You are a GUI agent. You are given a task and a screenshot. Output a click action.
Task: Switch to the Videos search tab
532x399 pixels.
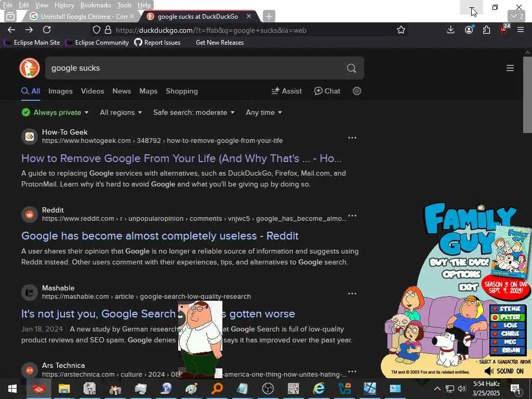click(92, 91)
